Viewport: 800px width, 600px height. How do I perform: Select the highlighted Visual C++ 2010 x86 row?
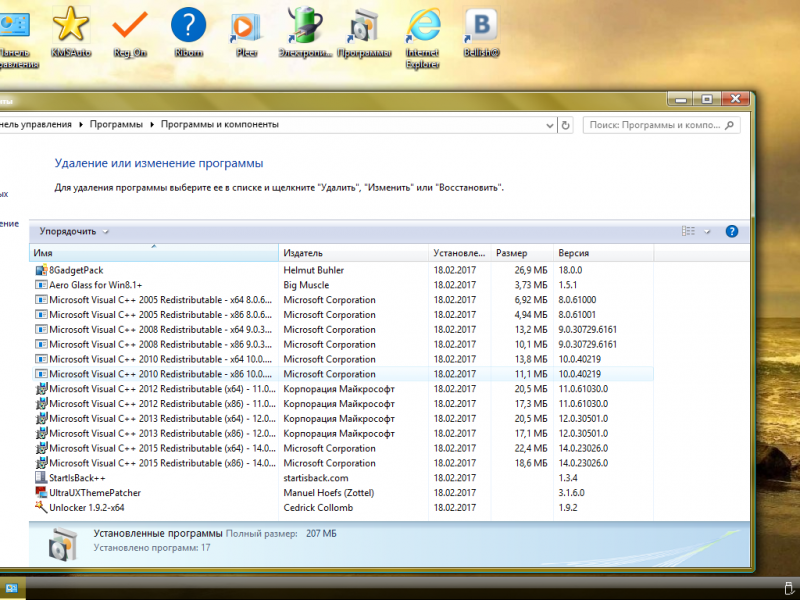point(342,373)
